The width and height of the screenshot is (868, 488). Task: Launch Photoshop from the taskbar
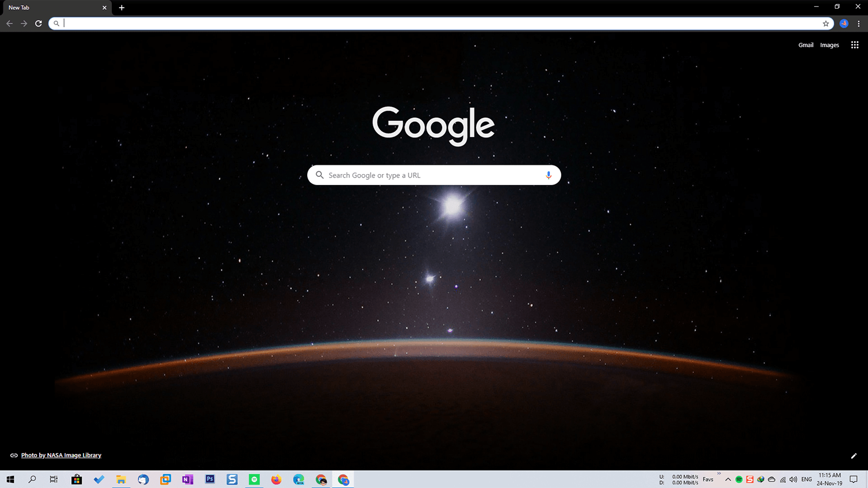tap(210, 479)
